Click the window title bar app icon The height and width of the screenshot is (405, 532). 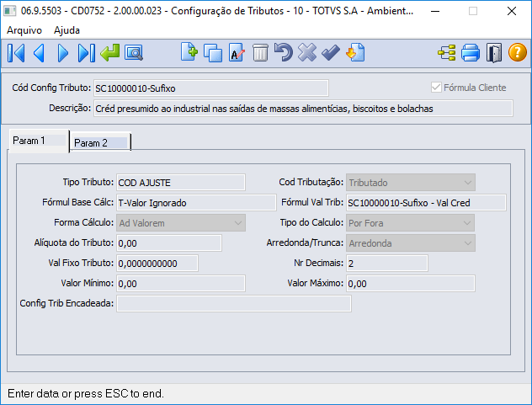[x=9, y=11]
